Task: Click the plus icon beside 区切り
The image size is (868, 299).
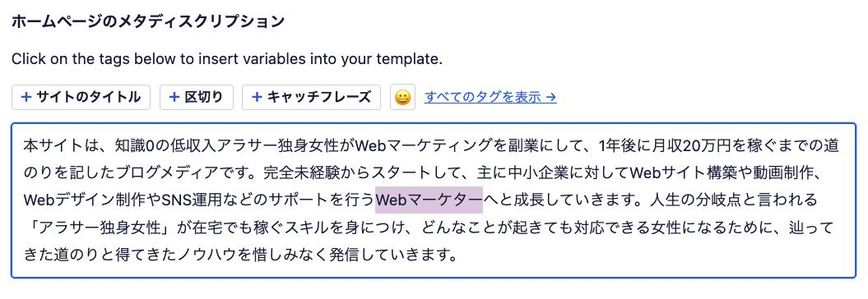Action: point(174,97)
